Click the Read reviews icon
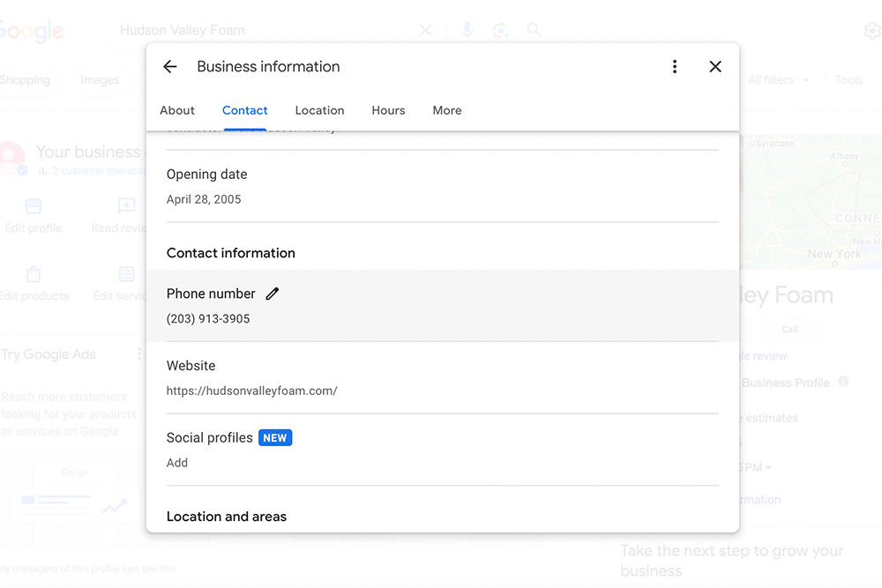 pyautogui.click(x=126, y=205)
